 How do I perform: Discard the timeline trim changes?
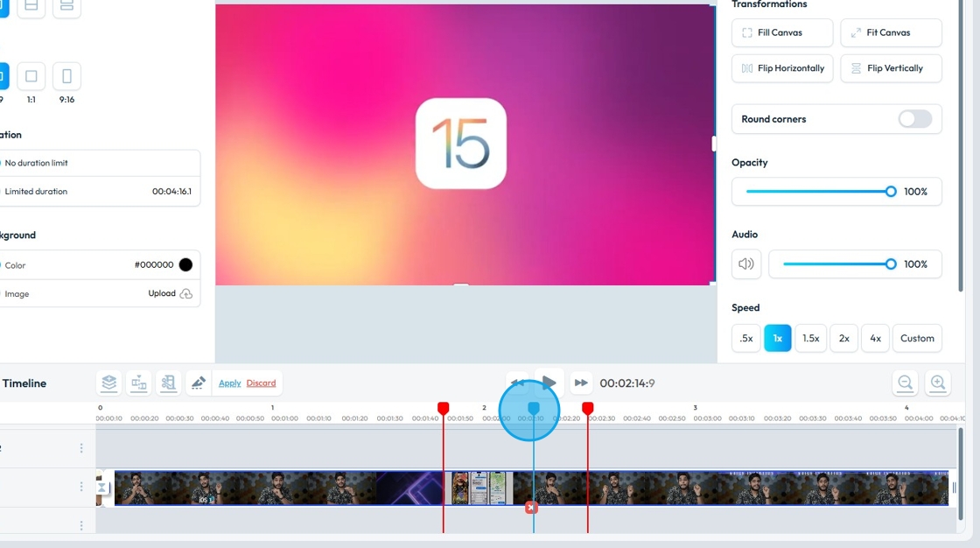point(261,383)
